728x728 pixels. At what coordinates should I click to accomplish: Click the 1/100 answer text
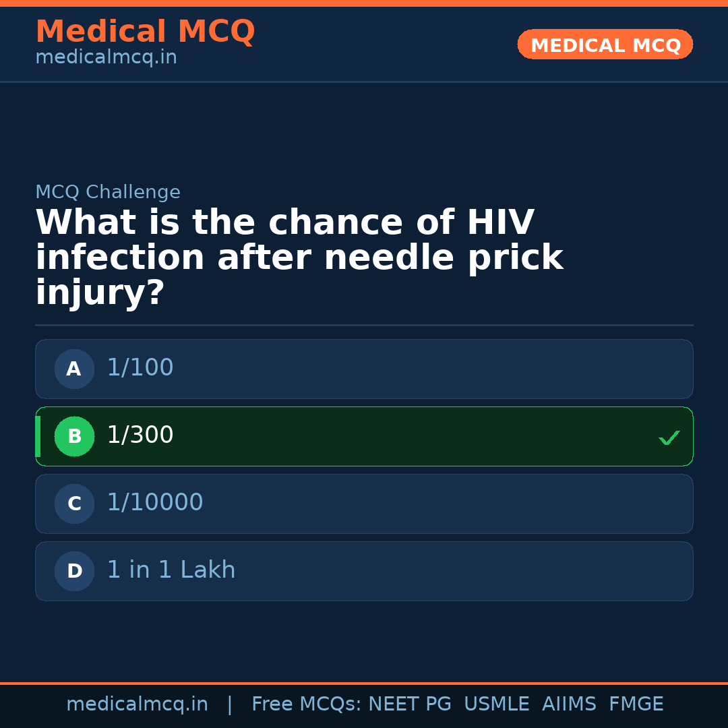(x=140, y=368)
